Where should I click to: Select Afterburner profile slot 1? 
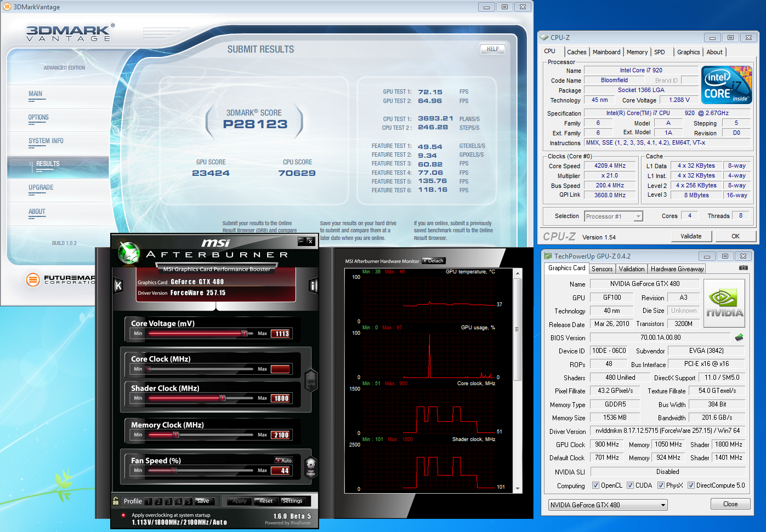149,501
